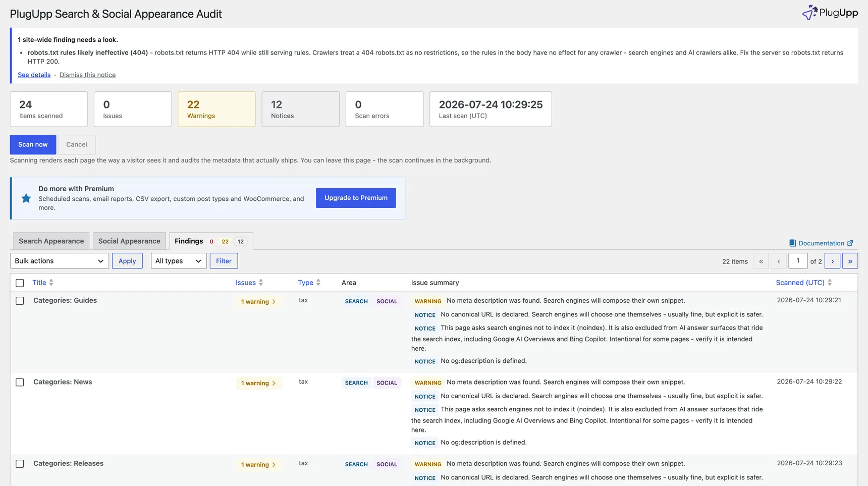Image resolution: width=868 pixels, height=486 pixels.
Task: Click the Last scan (UTC) card
Action: click(491, 109)
